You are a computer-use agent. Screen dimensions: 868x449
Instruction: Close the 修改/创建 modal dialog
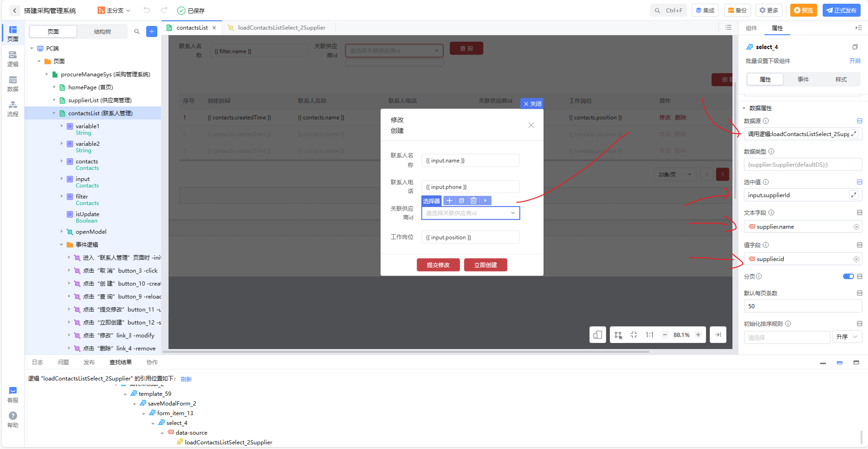coord(531,125)
